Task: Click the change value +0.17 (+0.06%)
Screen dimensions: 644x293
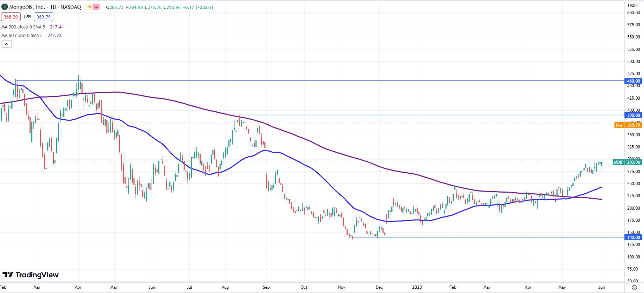Action: pyautogui.click(x=198, y=7)
